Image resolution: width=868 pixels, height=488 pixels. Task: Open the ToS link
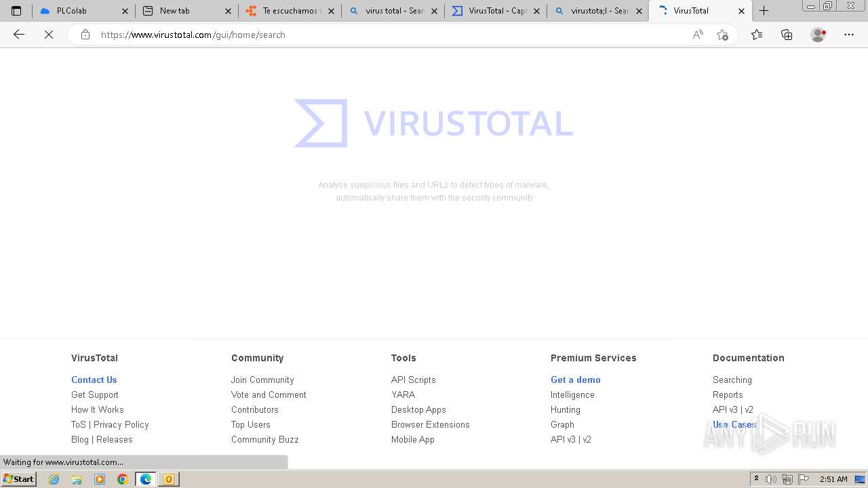tap(79, 424)
